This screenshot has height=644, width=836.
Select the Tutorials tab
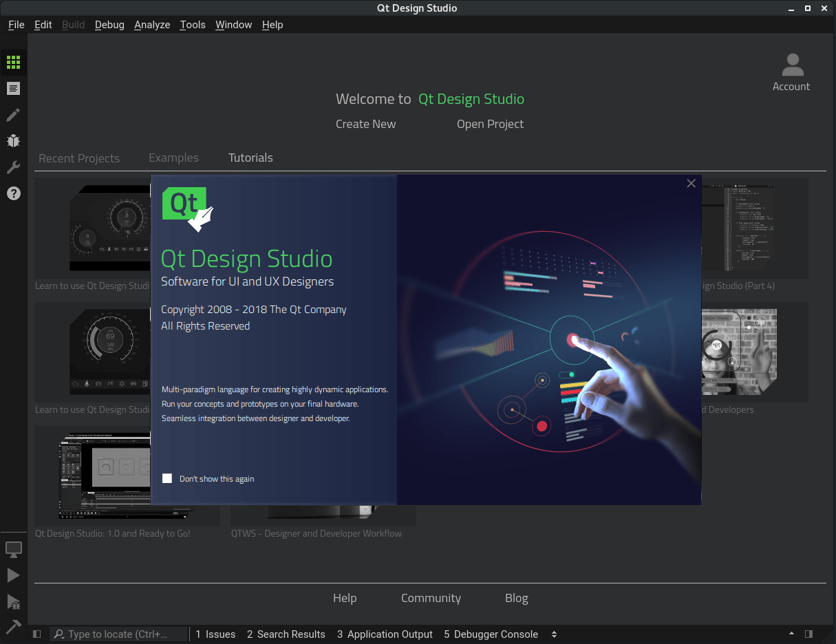(250, 158)
